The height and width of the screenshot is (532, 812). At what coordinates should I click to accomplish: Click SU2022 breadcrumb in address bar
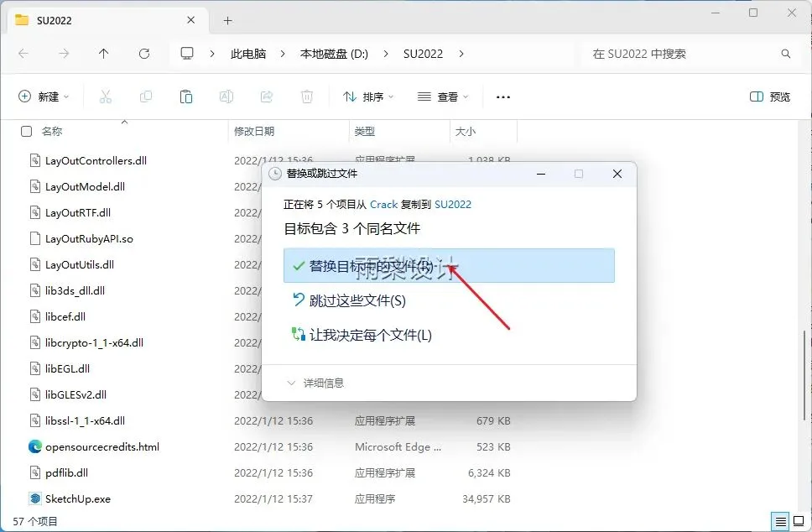423,54
